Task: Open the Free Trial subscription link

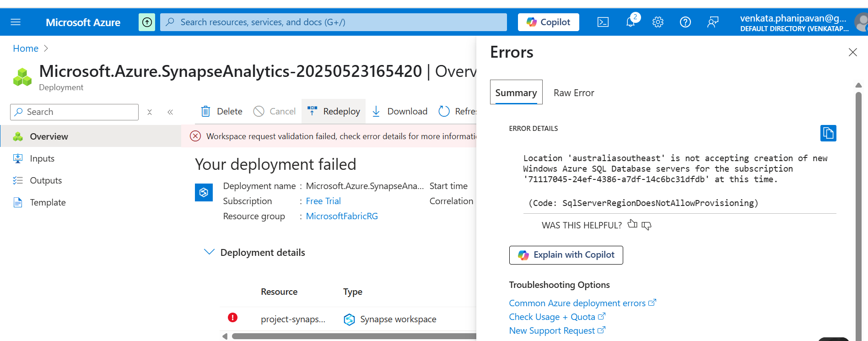Action: point(323,201)
